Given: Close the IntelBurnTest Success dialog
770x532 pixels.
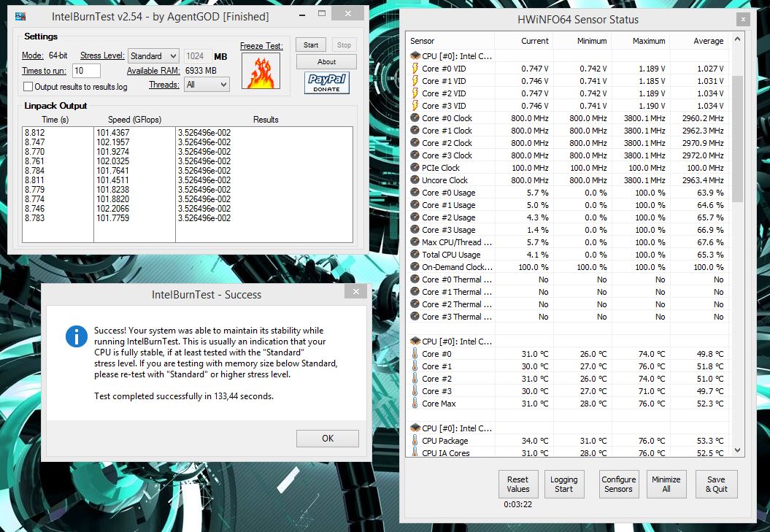Looking at the screenshot, I should coord(356,292).
